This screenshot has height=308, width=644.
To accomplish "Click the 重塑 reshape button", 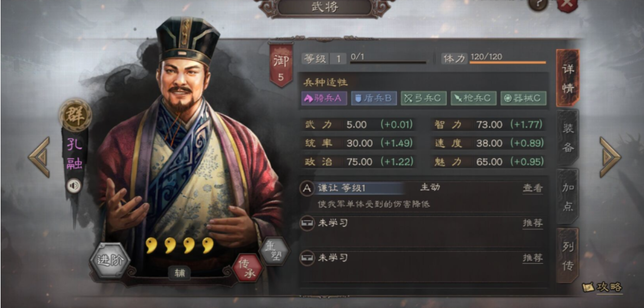I will click(x=274, y=251).
